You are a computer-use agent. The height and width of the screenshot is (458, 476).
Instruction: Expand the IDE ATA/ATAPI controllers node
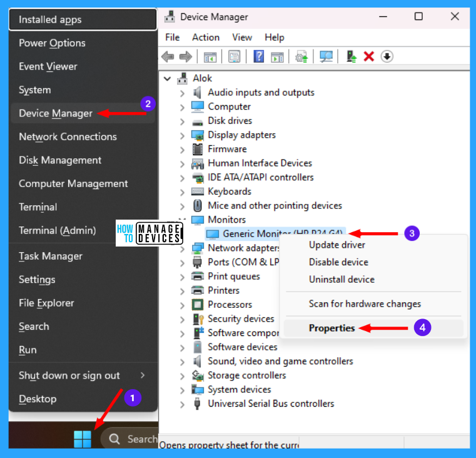pos(182,178)
